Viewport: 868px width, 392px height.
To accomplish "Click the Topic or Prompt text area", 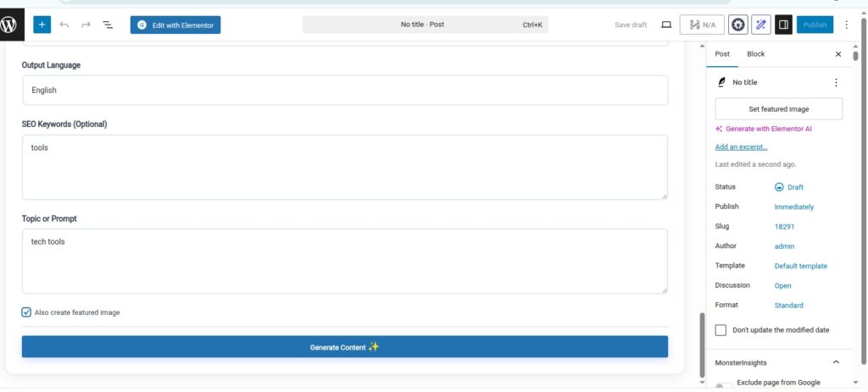I will coord(344,262).
